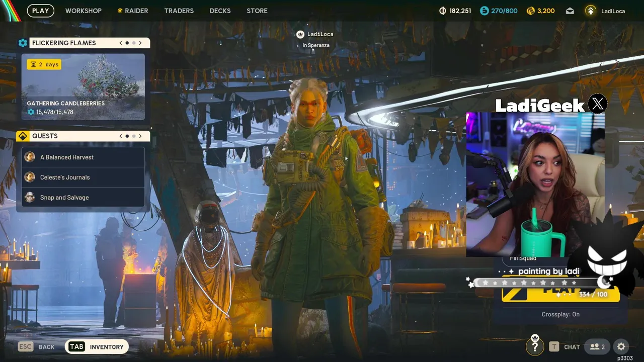This screenshot has width=644, height=362.
Task: Open the squad members icon showing 2
Action: click(x=598, y=347)
